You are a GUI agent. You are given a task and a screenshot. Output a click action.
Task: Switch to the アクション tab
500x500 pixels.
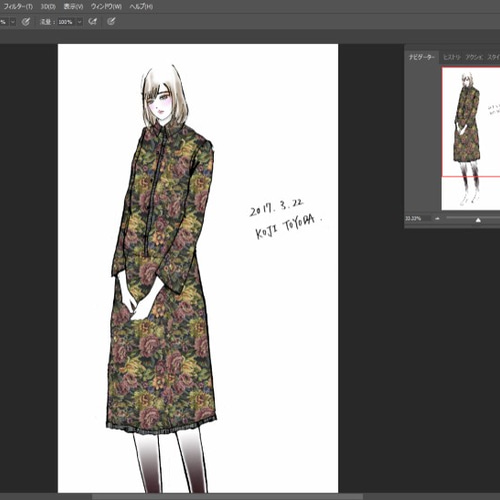click(x=474, y=57)
